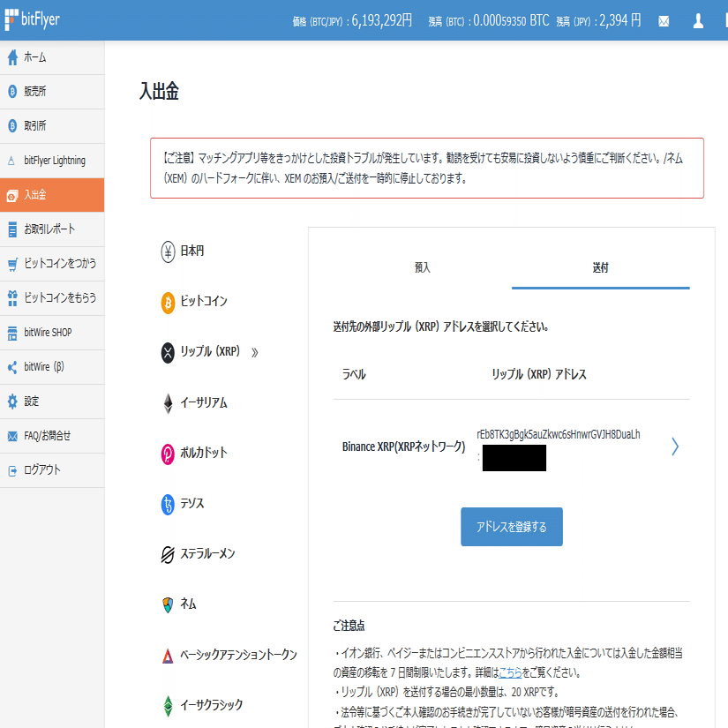The width and height of the screenshot is (728, 728).
Task: Open FAQ/お問合せ in the sidebar
Action: (x=52, y=436)
